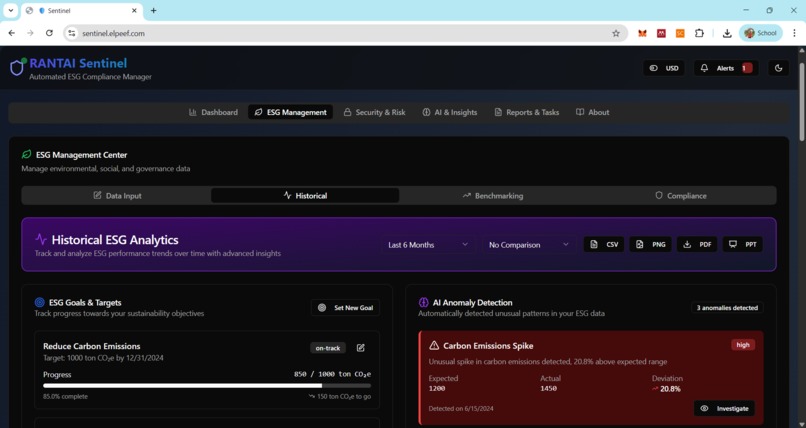Viewport: 806px width, 428px height.
Task: Click the red M browser extension icon
Action: [x=661, y=33]
